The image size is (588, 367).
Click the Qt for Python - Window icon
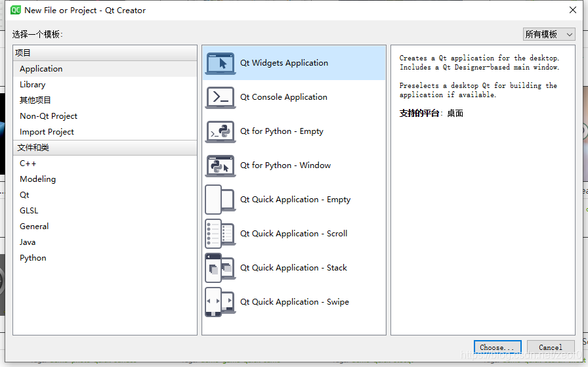(220, 166)
